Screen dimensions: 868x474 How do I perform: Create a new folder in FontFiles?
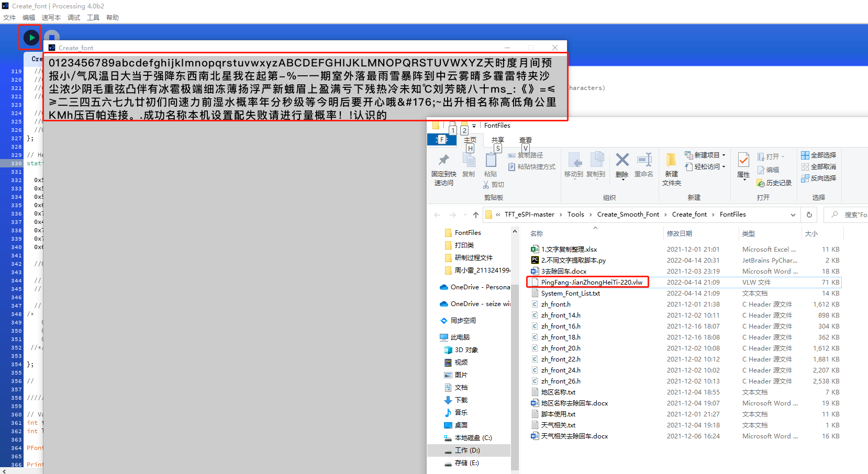click(671, 167)
